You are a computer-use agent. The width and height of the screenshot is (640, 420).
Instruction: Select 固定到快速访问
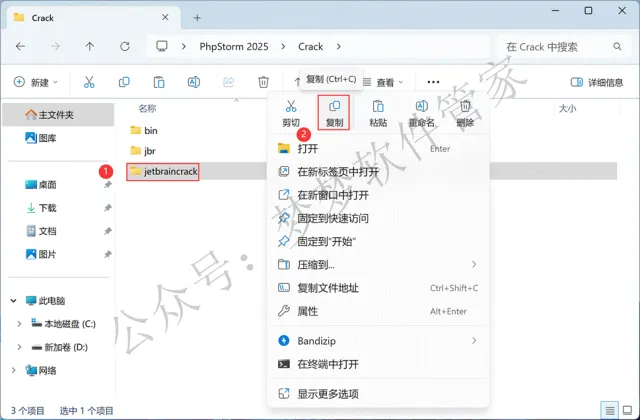pyautogui.click(x=378, y=218)
